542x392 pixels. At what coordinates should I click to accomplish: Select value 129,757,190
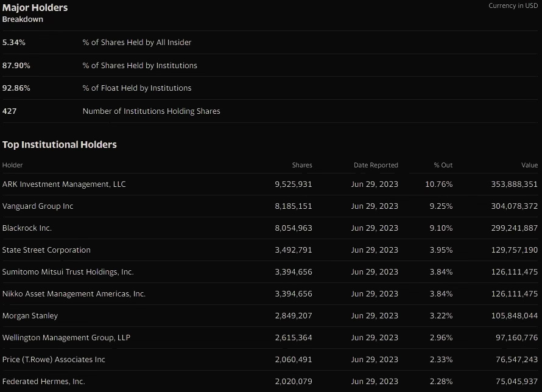click(515, 250)
